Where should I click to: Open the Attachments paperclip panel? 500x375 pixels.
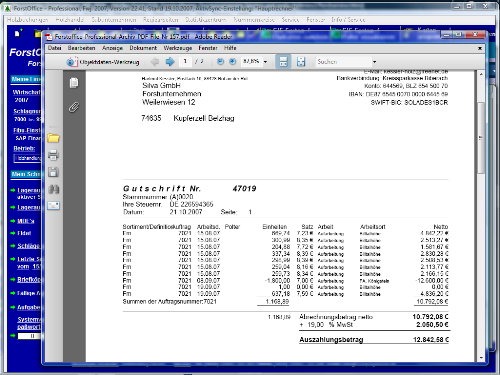[x=74, y=107]
